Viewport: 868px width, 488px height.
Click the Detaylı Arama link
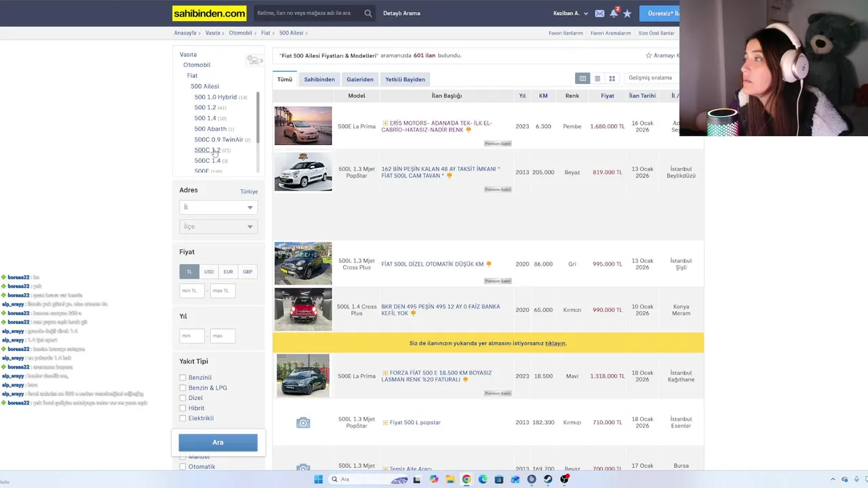click(401, 14)
